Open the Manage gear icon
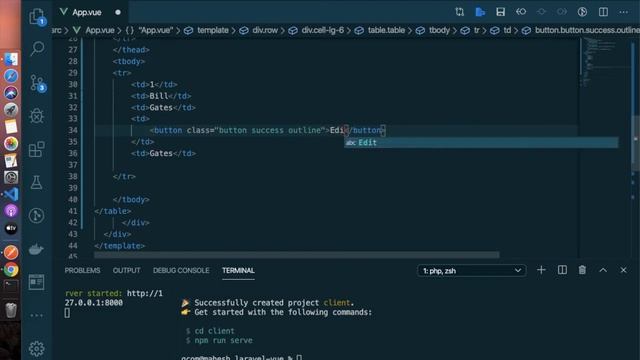This screenshot has height=360, width=640. point(36,349)
